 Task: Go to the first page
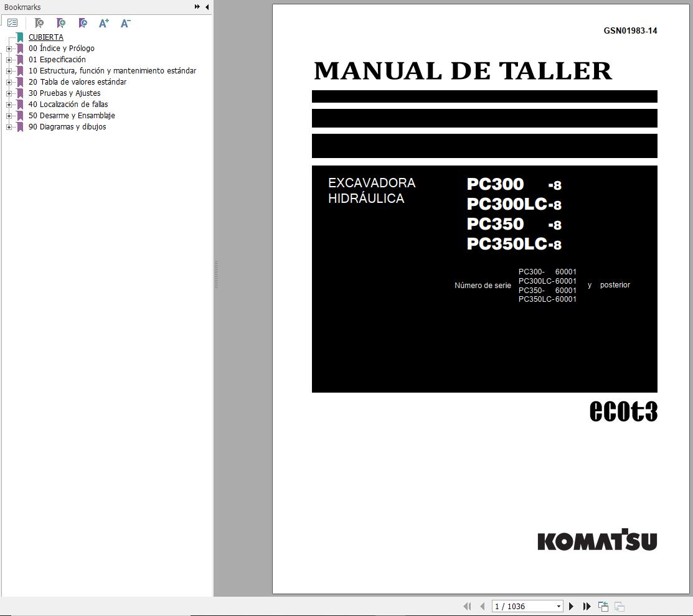[x=467, y=606]
